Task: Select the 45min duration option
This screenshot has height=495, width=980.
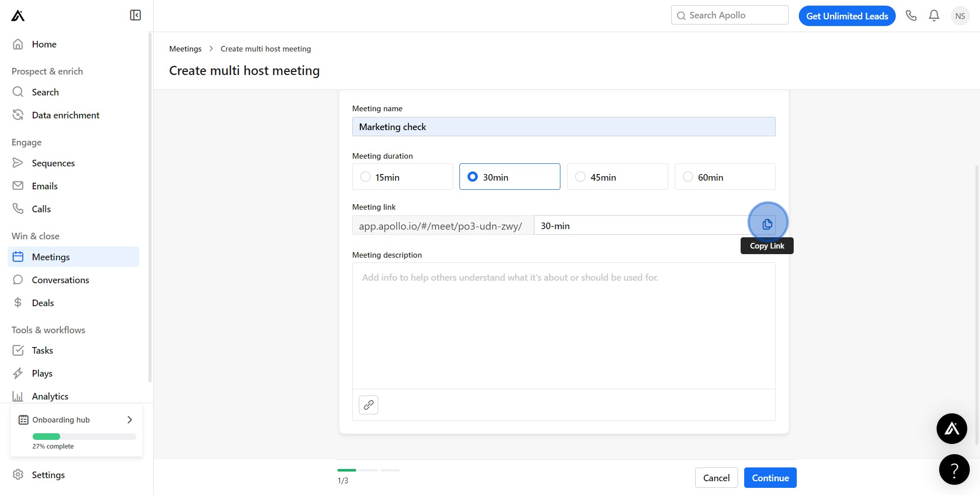Action: pos(618,177)
